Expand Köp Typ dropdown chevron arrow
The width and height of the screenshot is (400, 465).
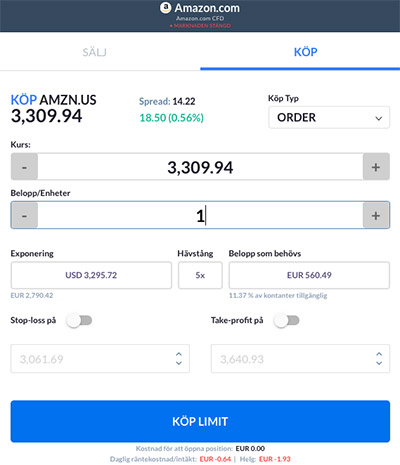click(379, 118)
